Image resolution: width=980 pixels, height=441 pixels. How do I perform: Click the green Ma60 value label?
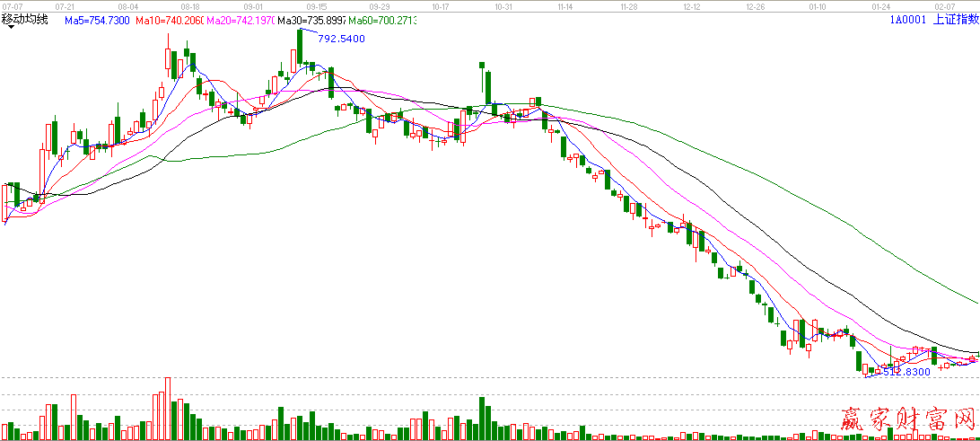tap(382, 20)
